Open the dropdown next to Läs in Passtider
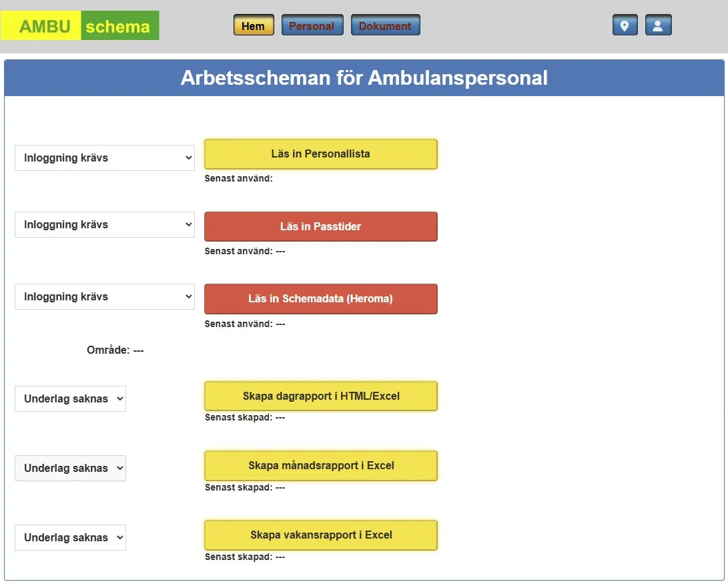This screenshot has width=728, height=584. tap(105, 225)
